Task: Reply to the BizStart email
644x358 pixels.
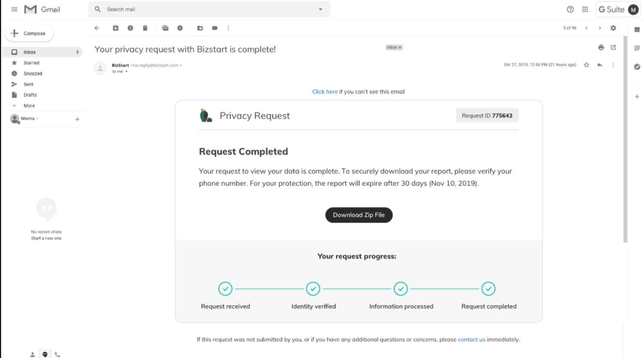Action: point(600,65)
